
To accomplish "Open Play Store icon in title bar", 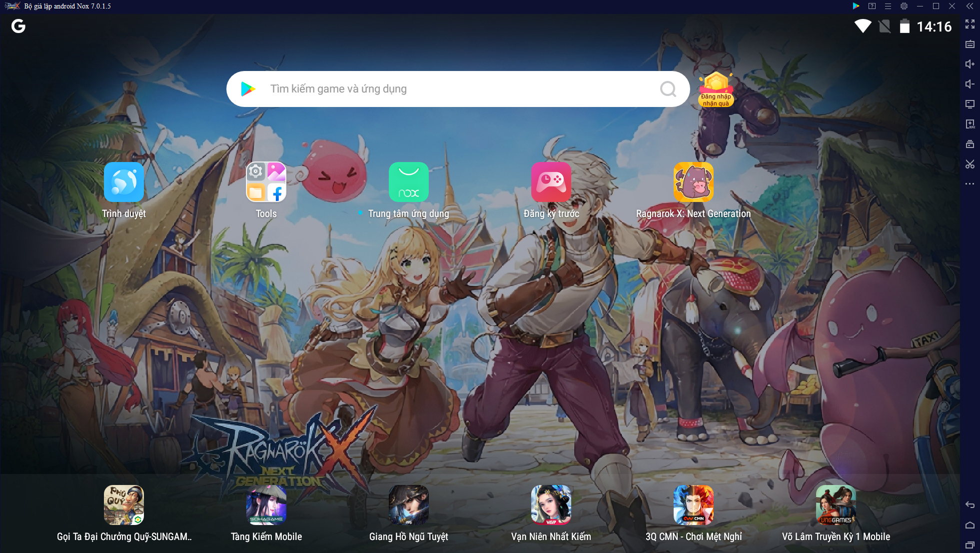I will pos(856,6).
